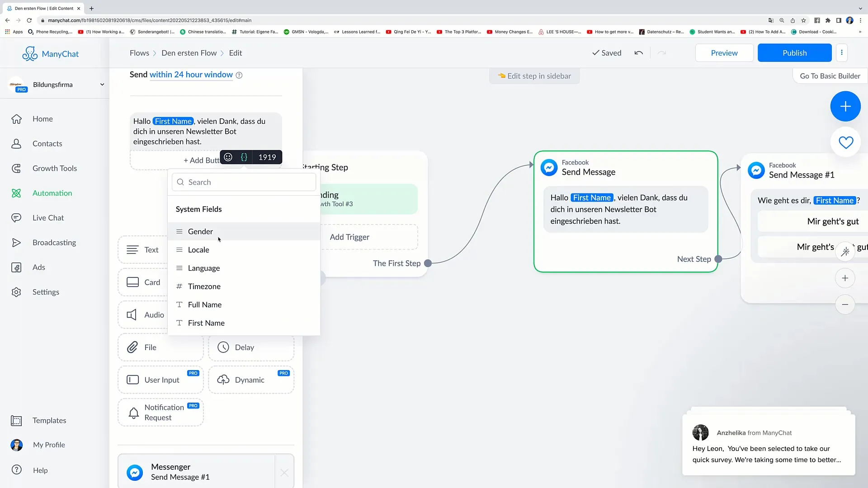Select the Automation icon in sidebar
Image resolution: width=868 pixels, height=488 pixels.
[x=16, y=192]
